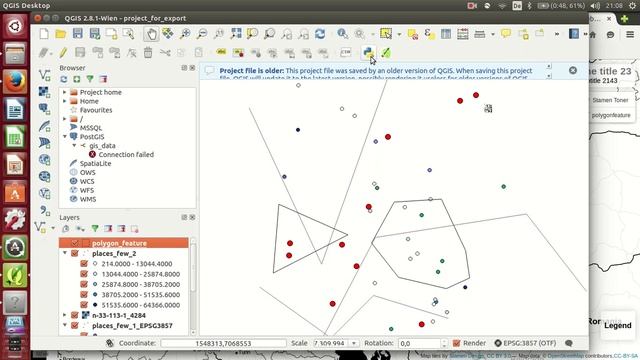Select the SpatiaLite browser entry
640x360 pixels.
tap(96, 163)
